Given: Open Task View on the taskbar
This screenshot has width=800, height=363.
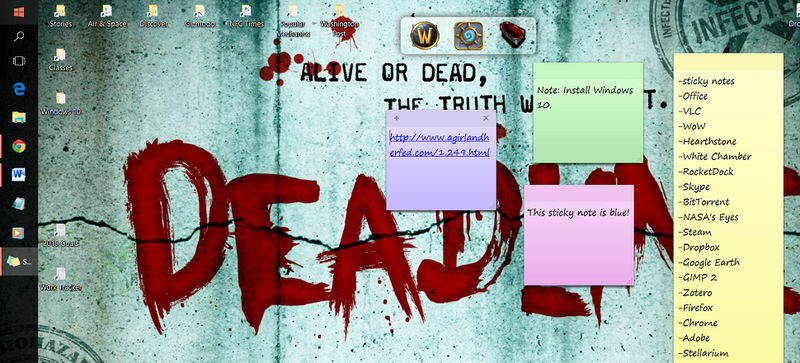Looking at the screenshot, I should (19, 61).
